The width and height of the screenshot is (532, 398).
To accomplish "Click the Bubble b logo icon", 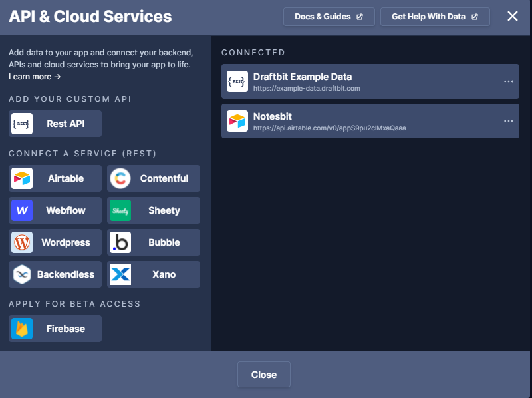I will point(120,242).
